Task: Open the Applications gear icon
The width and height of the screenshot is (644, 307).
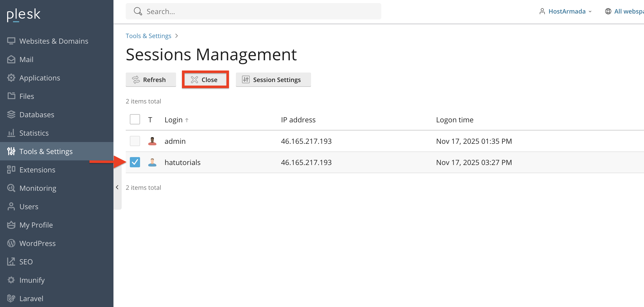Action: tap(11, 78)
